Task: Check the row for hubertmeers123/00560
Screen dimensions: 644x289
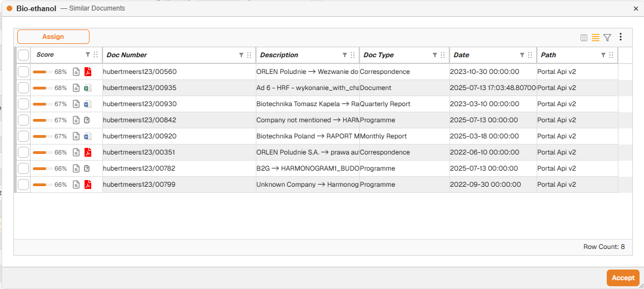Action: point(23,72)
